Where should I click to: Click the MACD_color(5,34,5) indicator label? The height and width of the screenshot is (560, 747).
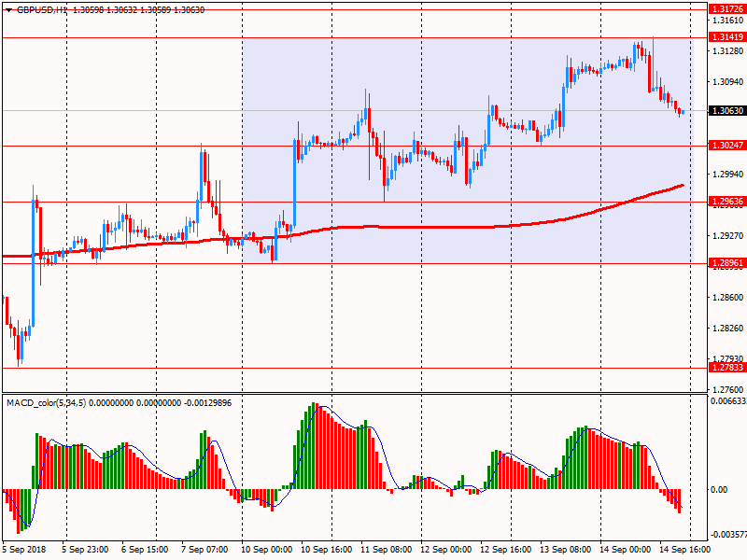(46, 403)
